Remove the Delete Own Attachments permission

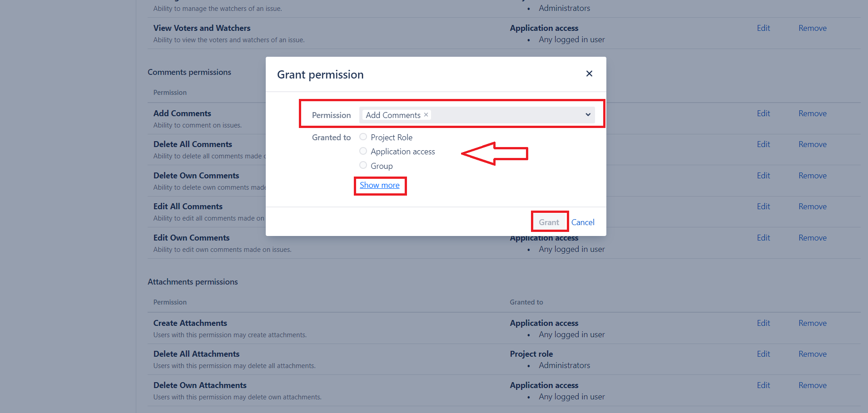coord(812,385)
